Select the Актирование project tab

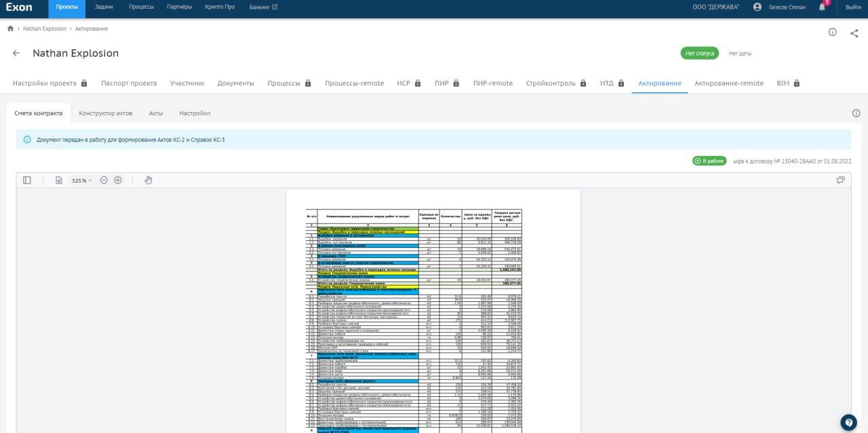pos(660,83)
